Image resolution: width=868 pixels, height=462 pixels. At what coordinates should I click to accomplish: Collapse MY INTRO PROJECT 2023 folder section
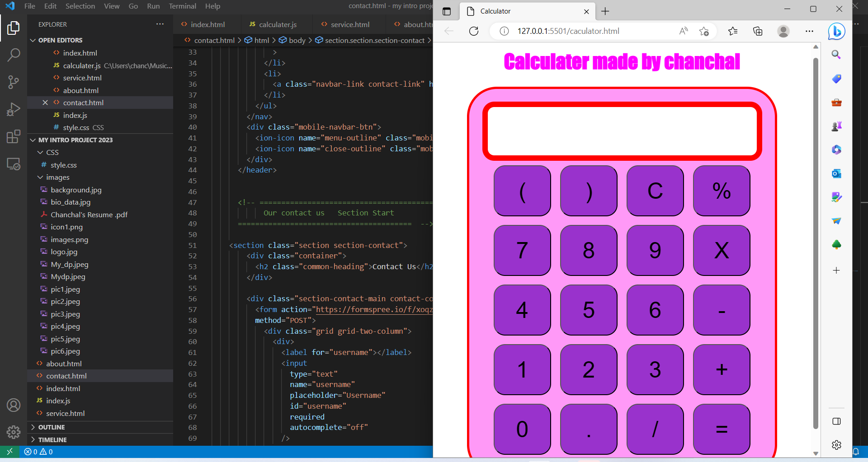click(x=75, y=140)
